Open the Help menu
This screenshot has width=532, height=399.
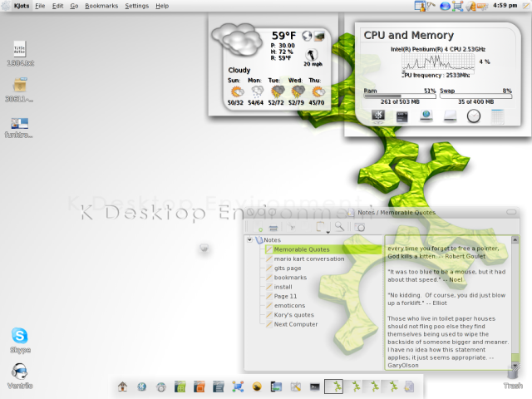coord(162,6)
